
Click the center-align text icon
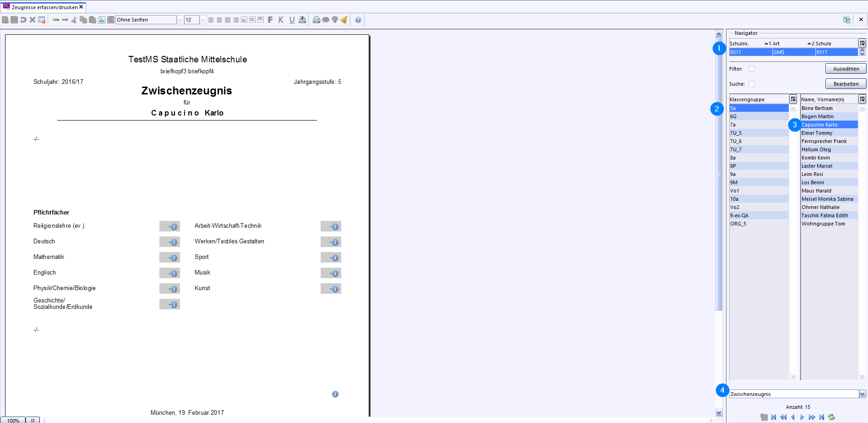point(219,20)
